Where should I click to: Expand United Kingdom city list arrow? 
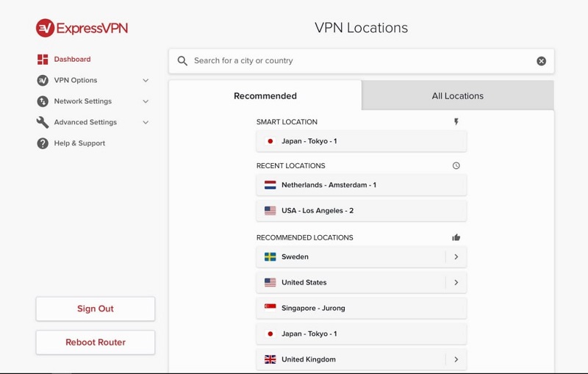tap(456, 359)
